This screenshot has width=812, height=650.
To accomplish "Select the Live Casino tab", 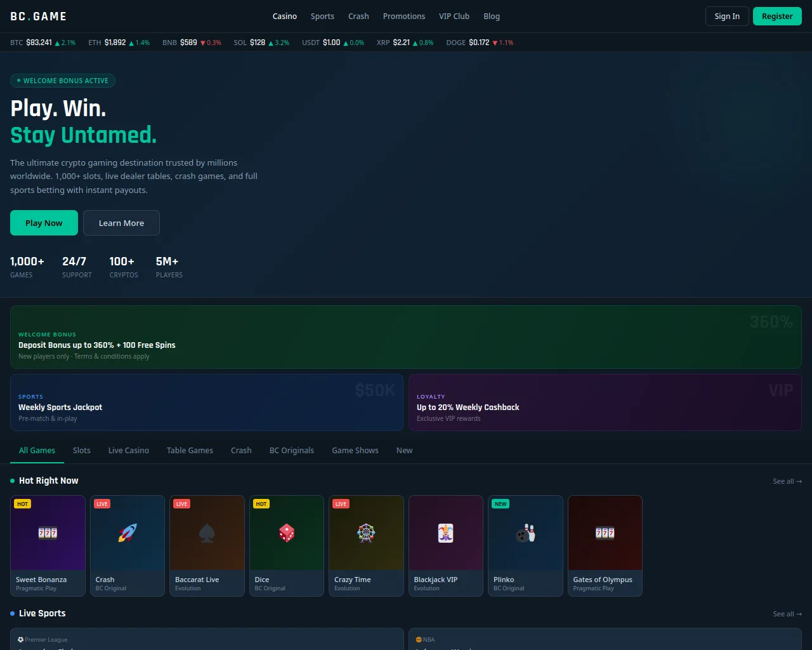I will [x=129, y=451].
